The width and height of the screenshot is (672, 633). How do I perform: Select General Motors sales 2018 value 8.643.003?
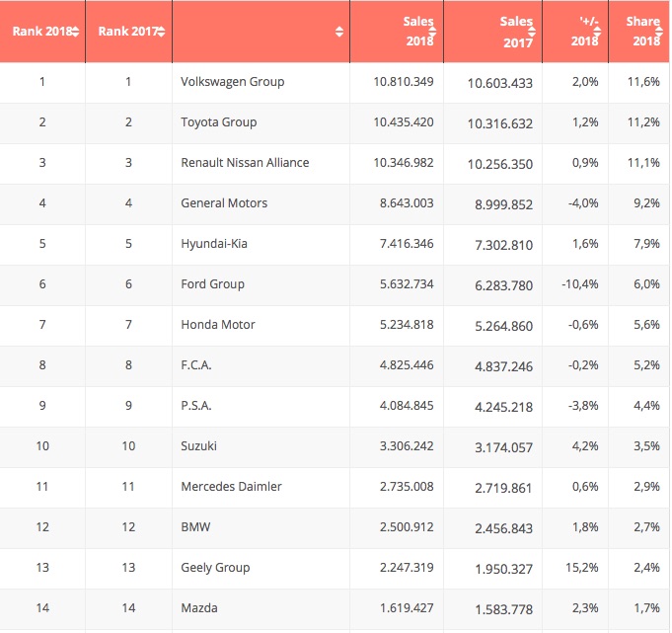(x=407, y=202)
